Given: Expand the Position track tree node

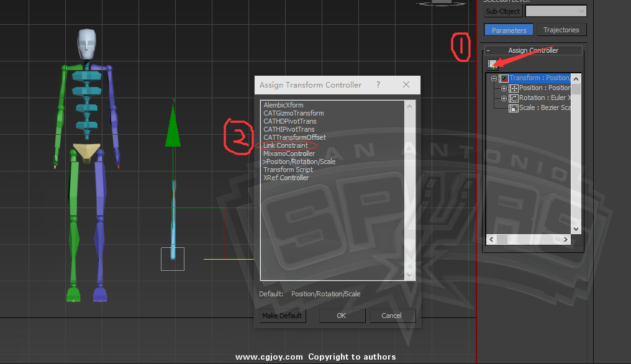Looking at the screenshot, I should pyautogui.click(x=504, y=88).
